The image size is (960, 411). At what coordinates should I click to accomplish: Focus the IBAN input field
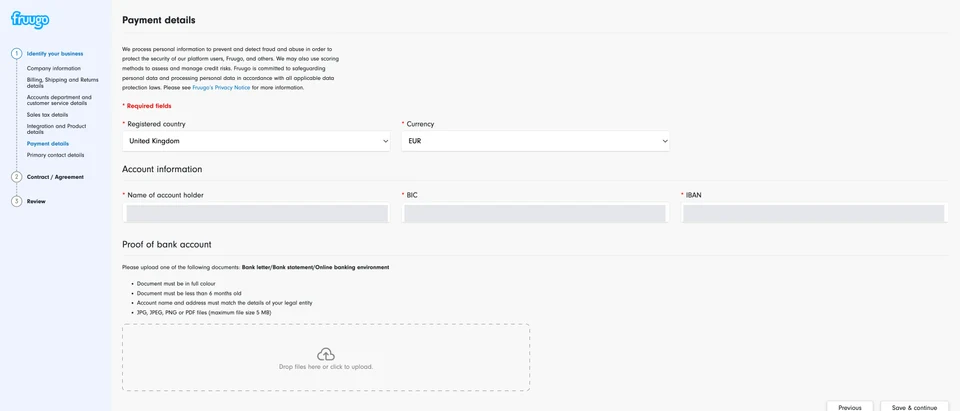(x=814, y=213)
